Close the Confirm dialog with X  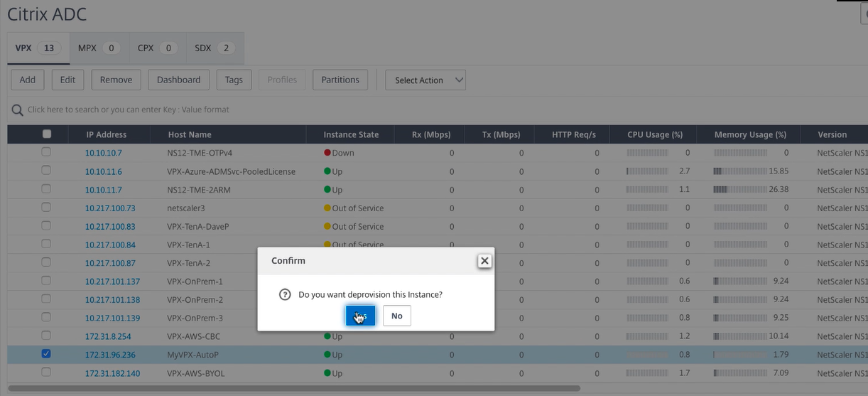(484, 261)
